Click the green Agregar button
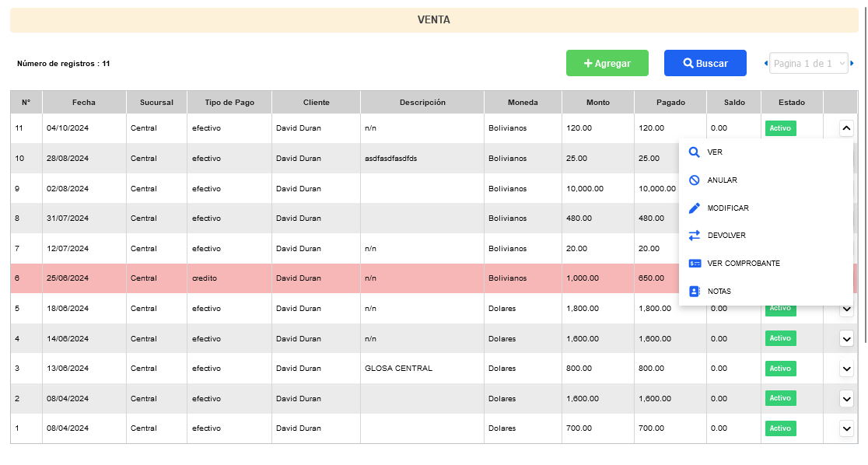This screenshot has height=465, width=868. (607, 63)
